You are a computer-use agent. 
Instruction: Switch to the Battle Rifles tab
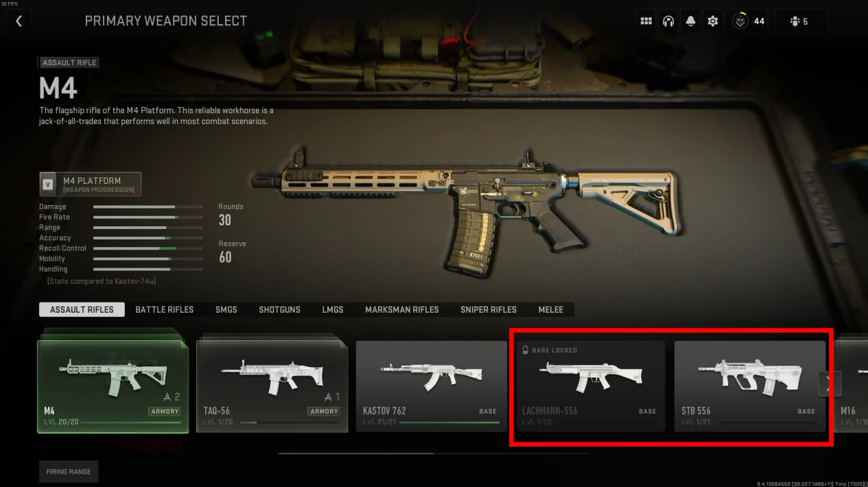coord(165,309)
